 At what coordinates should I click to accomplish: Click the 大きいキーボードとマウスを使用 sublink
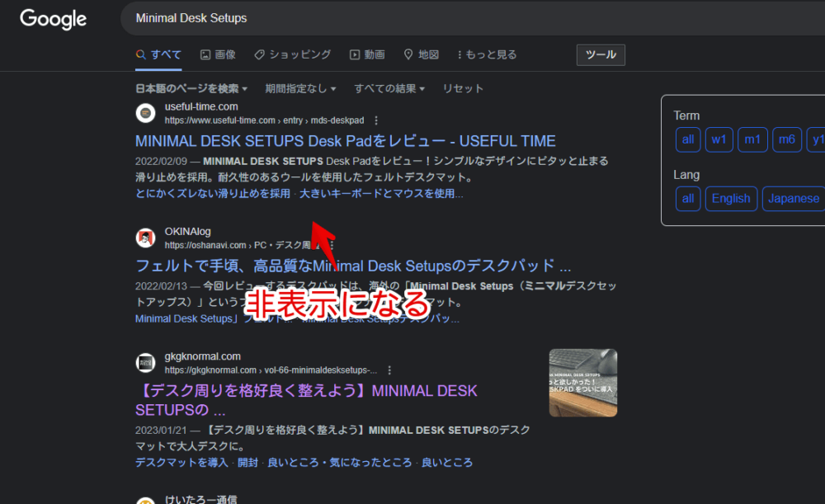(381, 194)
